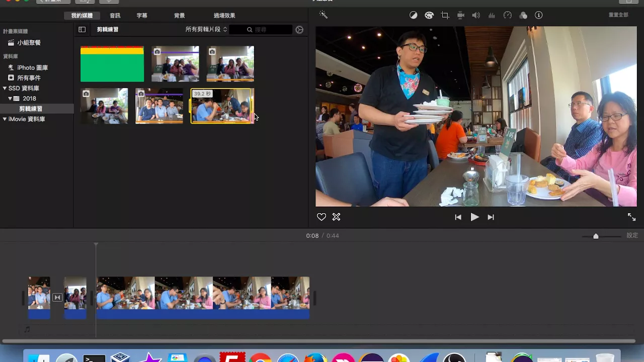Collapse the 2018 folder triangle

(x=10, y=99)
